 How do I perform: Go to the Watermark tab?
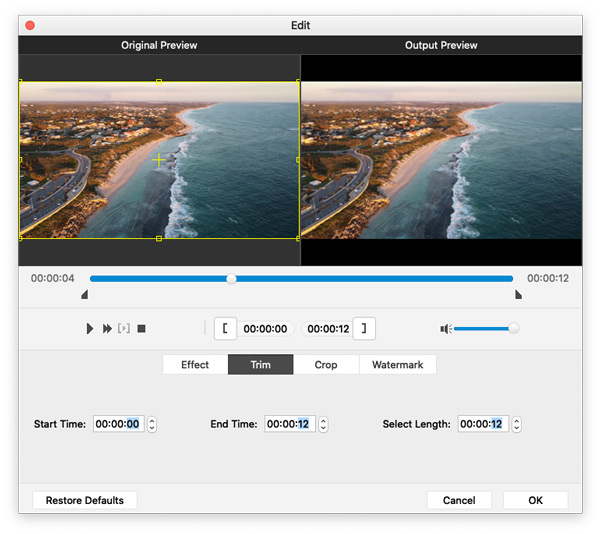[397, 365]
